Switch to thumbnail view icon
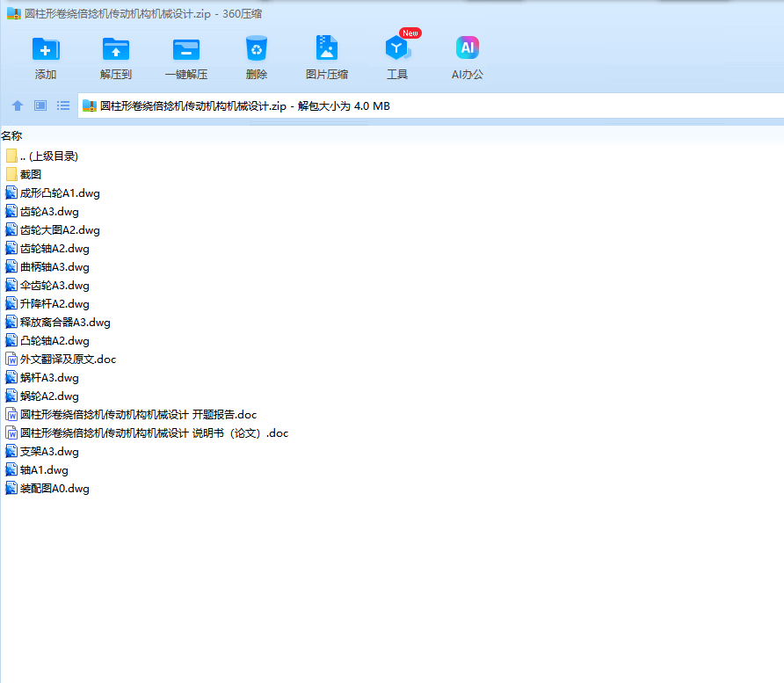This screenshot has width=784, height=683. pyautogui.click(x=40, y=105)
